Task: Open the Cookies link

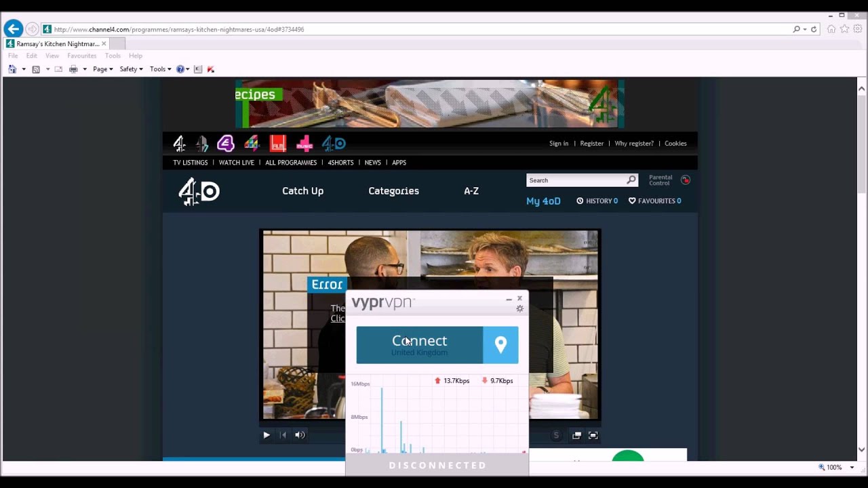Action: click(x=675, y=144)
